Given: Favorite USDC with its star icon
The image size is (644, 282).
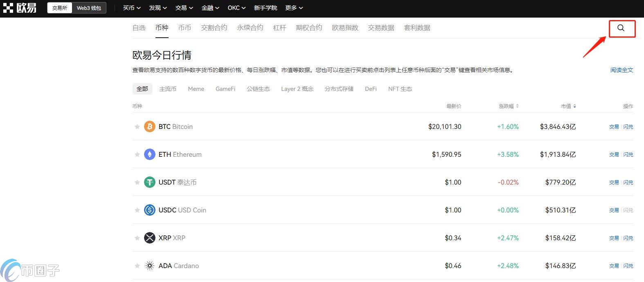Looking at the screenshot, I should tap(137, 210).
